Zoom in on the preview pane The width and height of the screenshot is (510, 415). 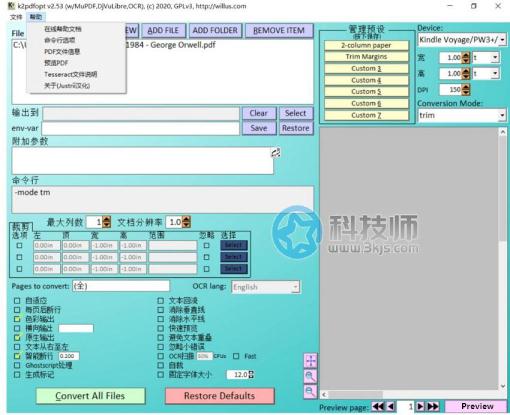[310, 376]
